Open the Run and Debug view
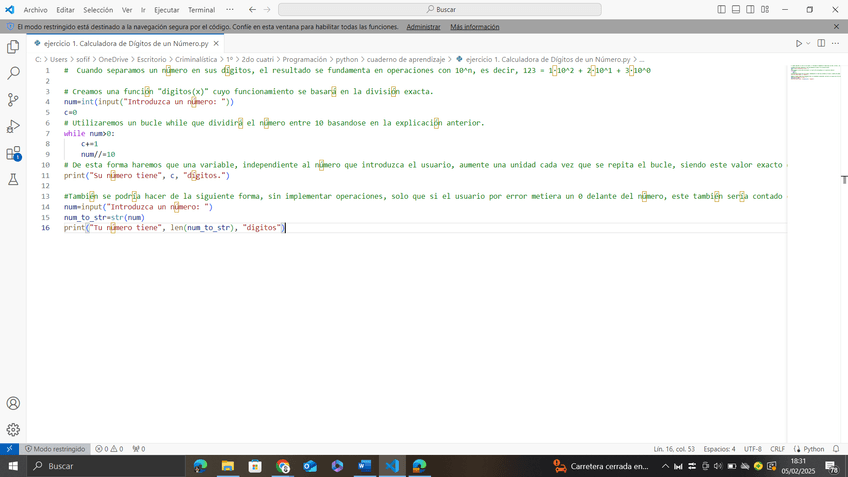 tap(13, 127)
